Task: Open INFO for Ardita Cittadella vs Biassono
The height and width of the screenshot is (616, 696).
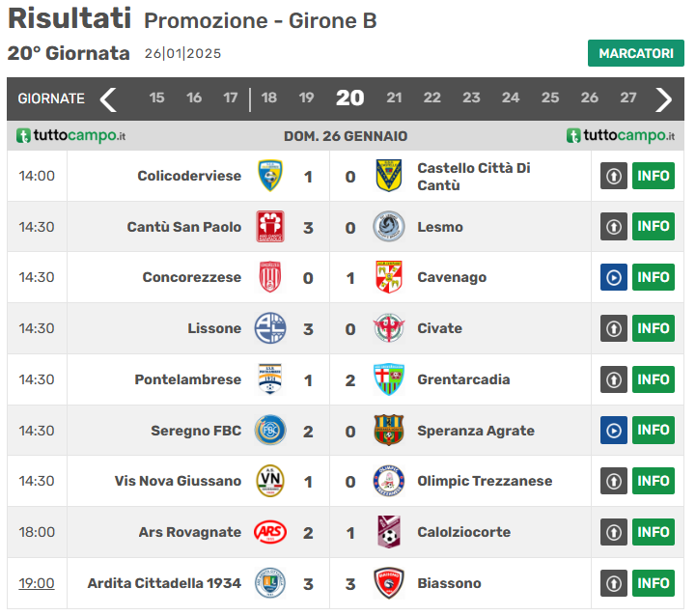Action: coord(654,583)
